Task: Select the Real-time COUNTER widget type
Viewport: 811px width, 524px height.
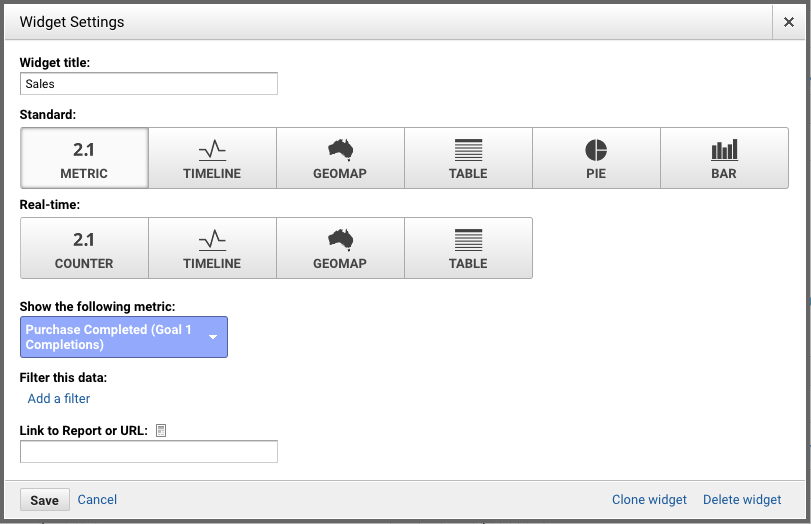Action: [84, 248]
